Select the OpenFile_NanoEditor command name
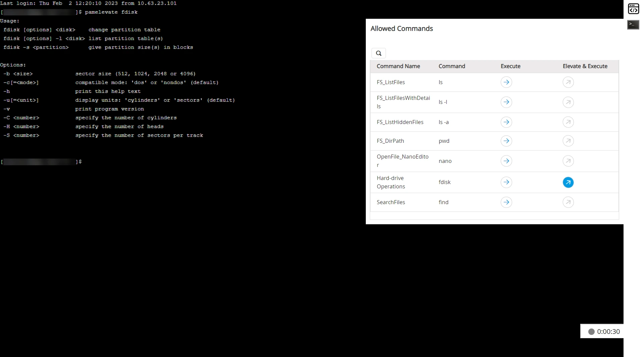 coord(402,161)
